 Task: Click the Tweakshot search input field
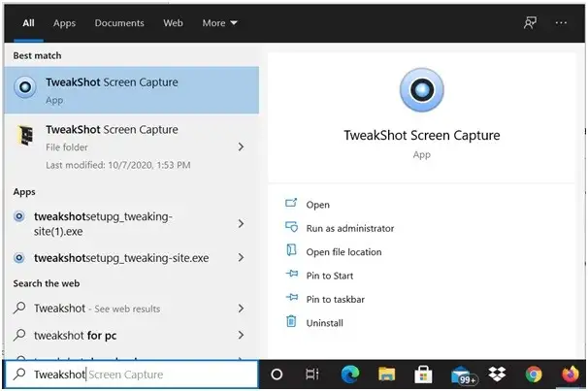(x=132, y=374)
